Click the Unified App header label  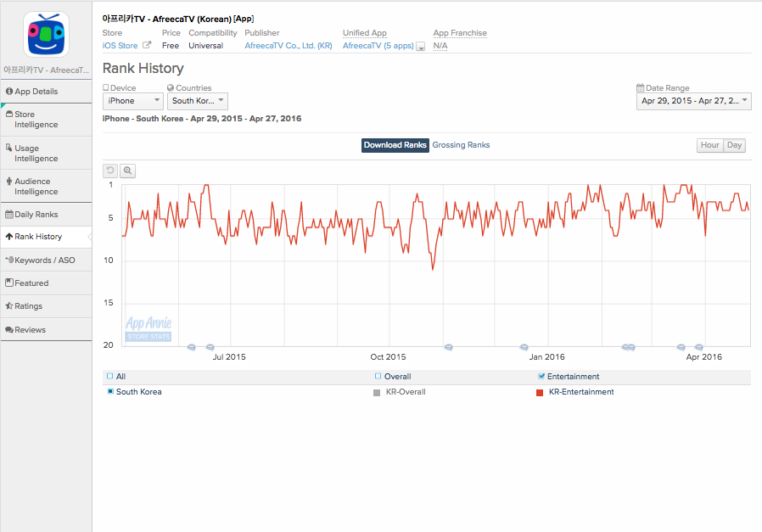pos(365,33)
